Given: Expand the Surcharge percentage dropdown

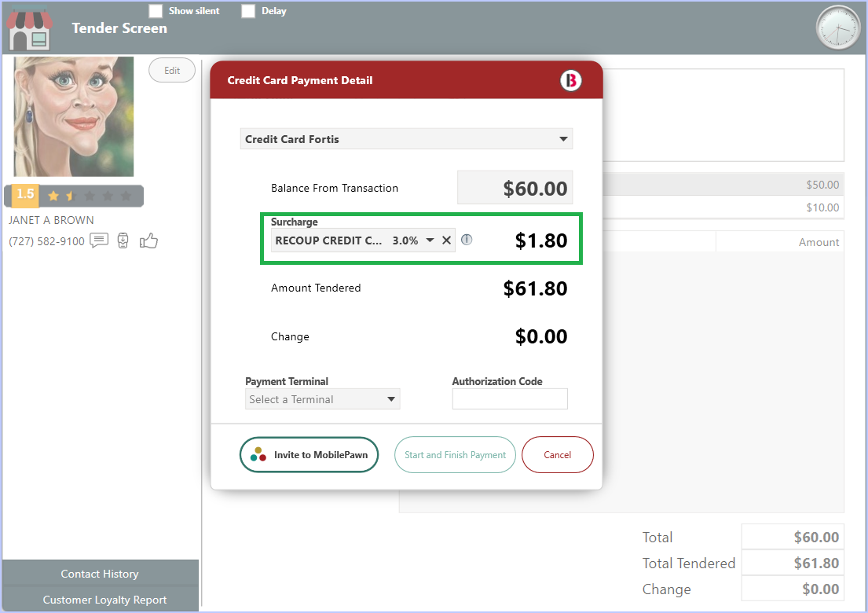Looking at the screenshot, I should click(430, 240).
